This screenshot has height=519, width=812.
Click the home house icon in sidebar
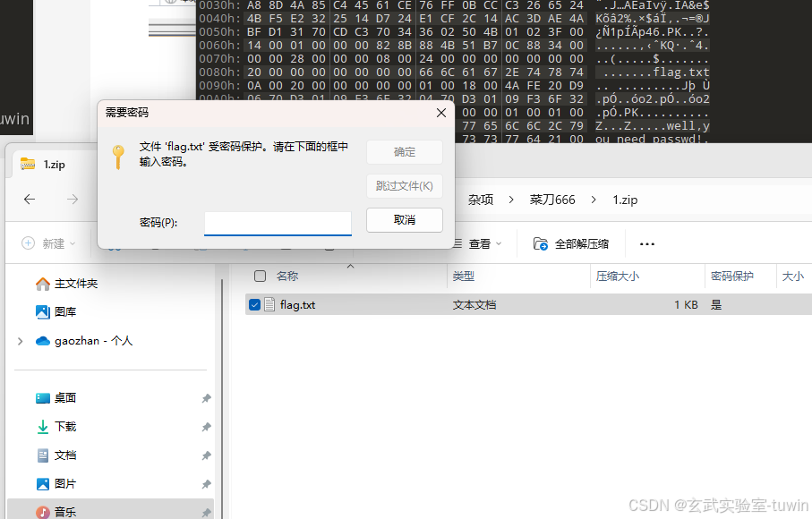(x=43, y=284)
